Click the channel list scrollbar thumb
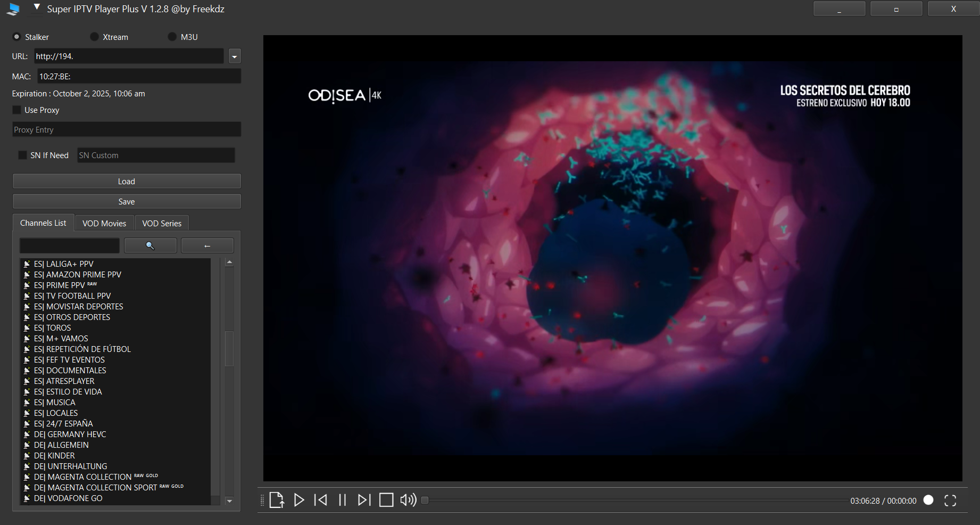This screenshot has height=525, width=980. point(229,349)
